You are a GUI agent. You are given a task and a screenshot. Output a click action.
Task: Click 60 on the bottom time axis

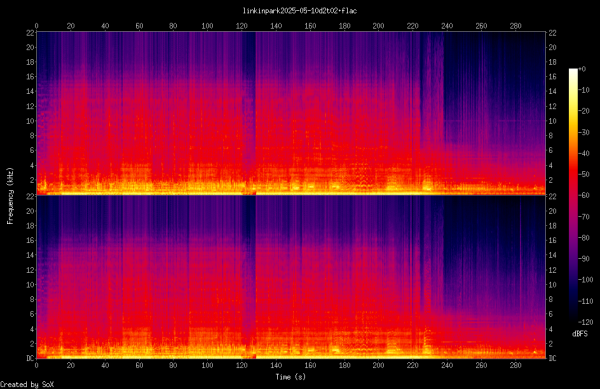click(x=139, y=365)
